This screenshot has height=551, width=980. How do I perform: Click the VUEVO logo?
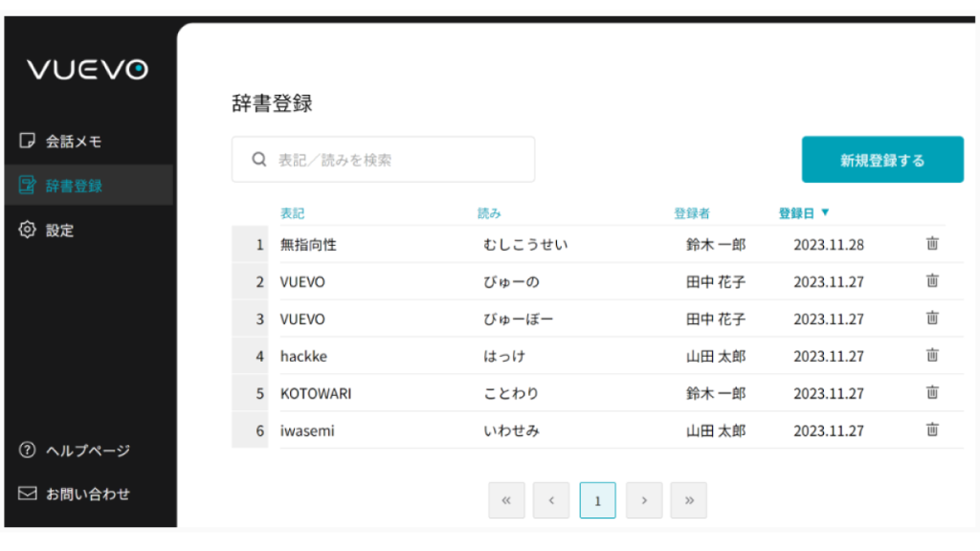point(87,70)
